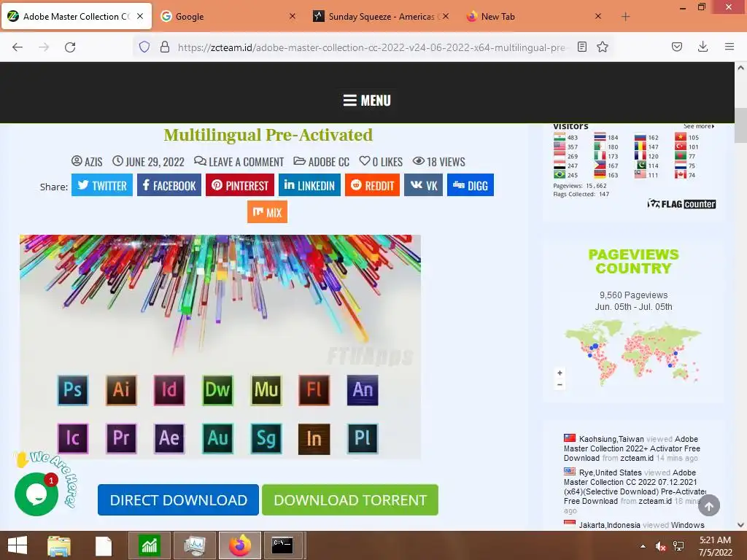The image size is (747, 560).
Task: Open the FLAG counter logo link
Action: pyautogui.click(x=681, y=204)
